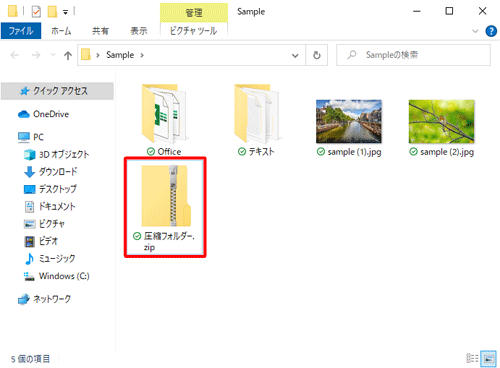
Task: Open the recent locations dropdown arrow
Action: [53, 55]
